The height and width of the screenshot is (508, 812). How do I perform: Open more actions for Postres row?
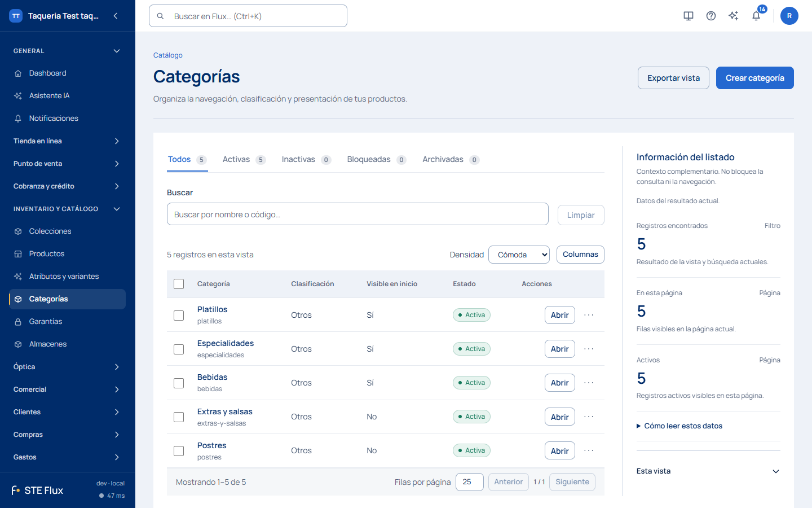589,450
